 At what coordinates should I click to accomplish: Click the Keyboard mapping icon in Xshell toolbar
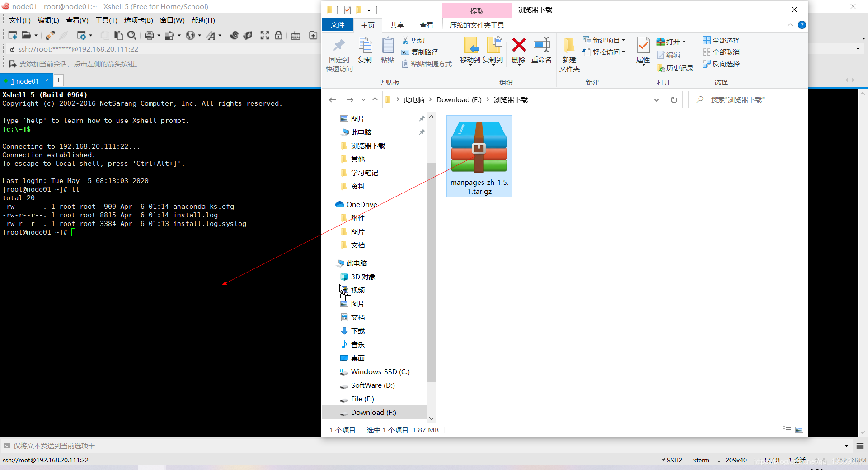(x=296, y=35)
